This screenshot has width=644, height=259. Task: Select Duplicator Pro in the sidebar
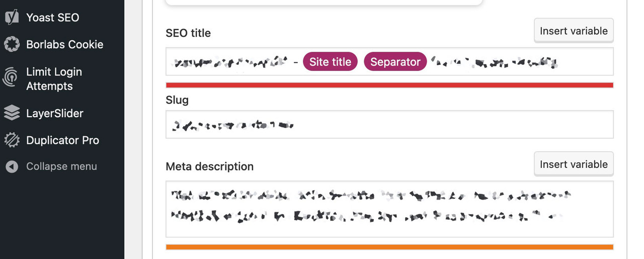coord(62,140)
